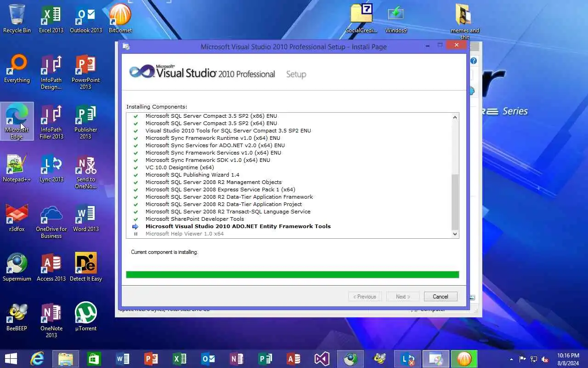The width and height of the screenshot is (588, 368).
Task: Select OneDrive for Business icon
Action: 51,221
